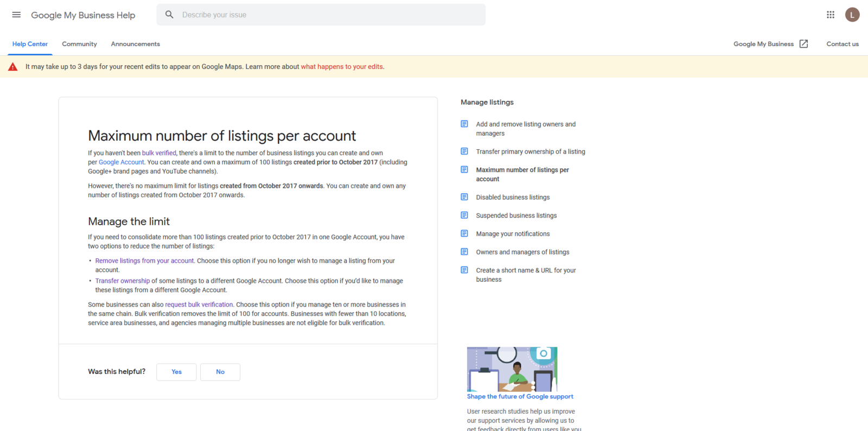Open the 'Google Account' link
The height and width of the screenshot is (431, 868).
122,162
